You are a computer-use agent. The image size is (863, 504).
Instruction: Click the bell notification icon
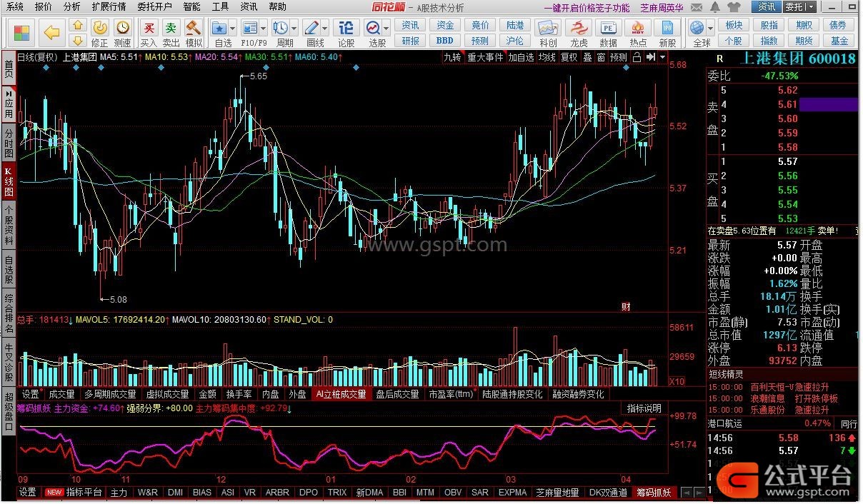pos(715,6)
